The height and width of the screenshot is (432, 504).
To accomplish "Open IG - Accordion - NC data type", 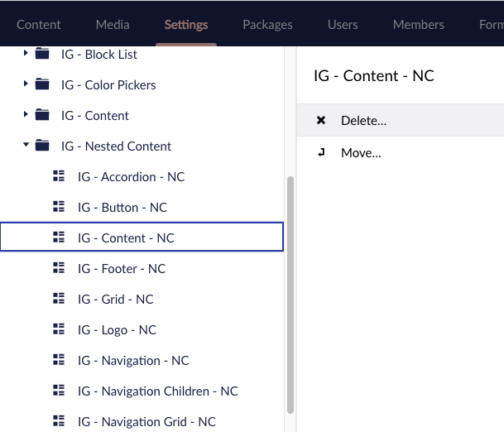I will (x=131, y=177).
